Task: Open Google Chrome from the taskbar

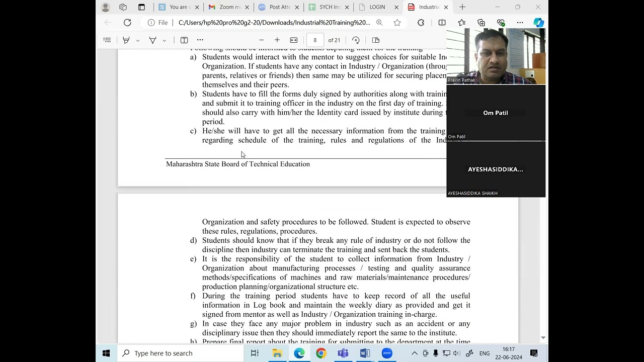Action: pos(321,353)
